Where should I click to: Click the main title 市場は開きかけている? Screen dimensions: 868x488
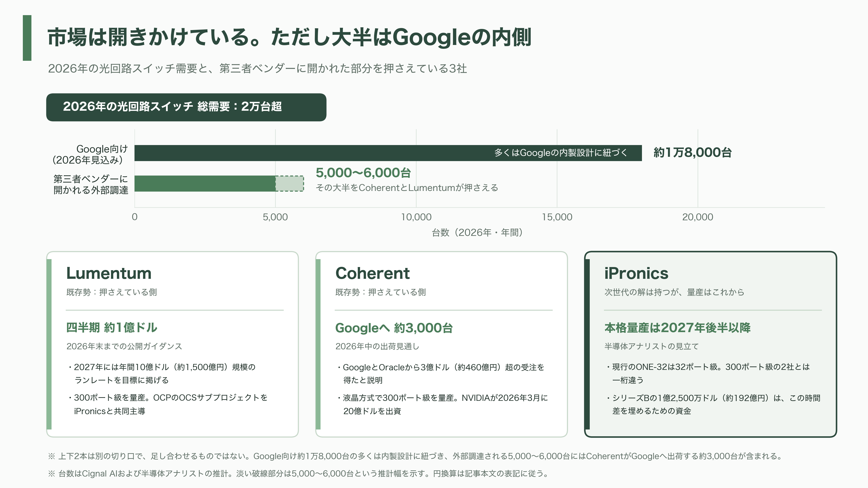pyautogui.click(x=289, y=37)
